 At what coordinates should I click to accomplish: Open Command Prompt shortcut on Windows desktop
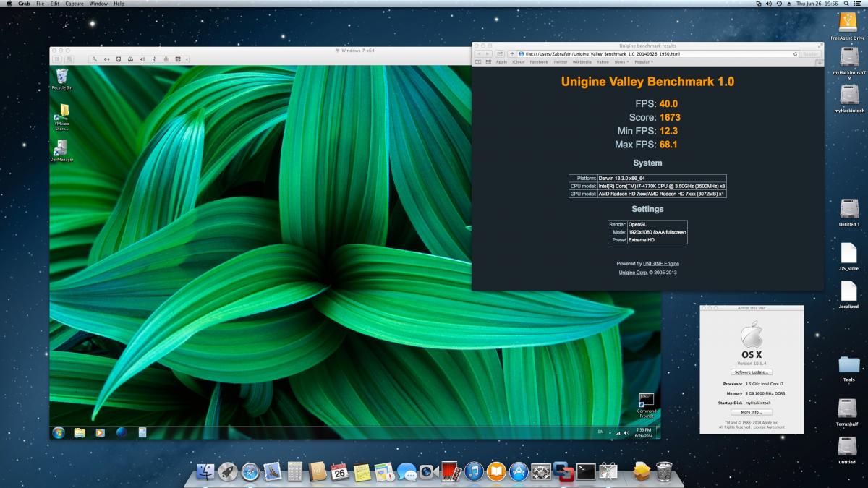point(647,405)
